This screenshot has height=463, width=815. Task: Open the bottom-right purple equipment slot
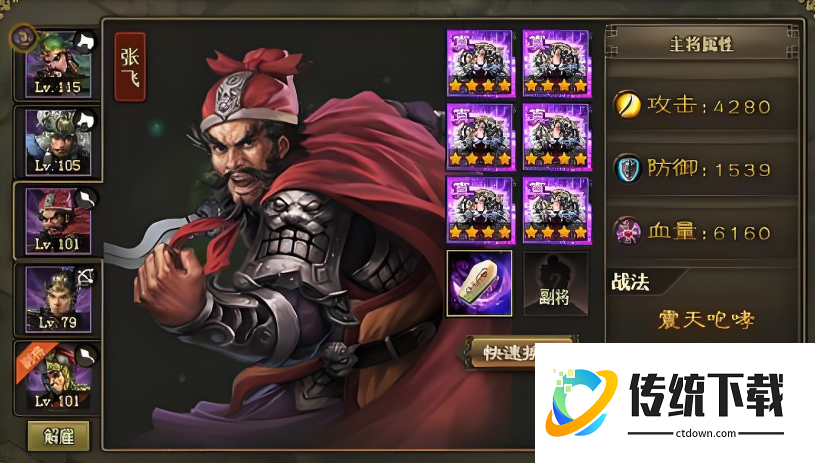pyautogui.click(x=556, y=210)
